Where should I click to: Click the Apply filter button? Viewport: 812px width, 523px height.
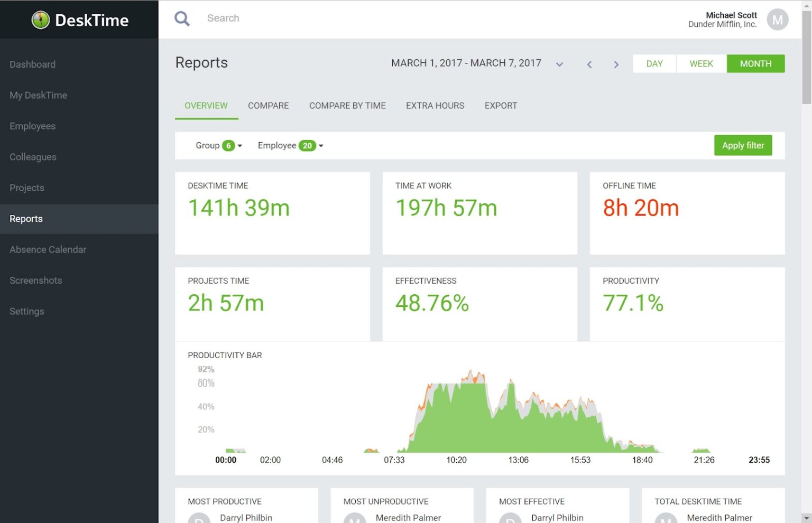point(743,145)
